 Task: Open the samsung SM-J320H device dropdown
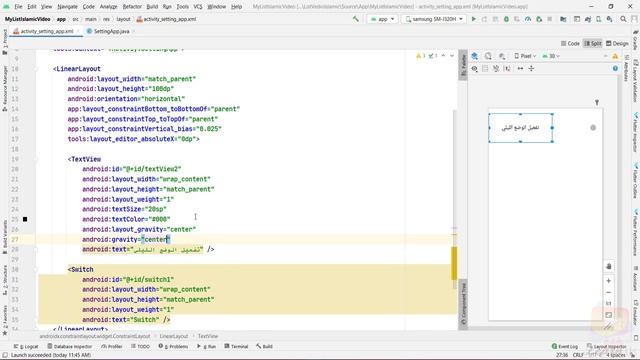[434, 19]
